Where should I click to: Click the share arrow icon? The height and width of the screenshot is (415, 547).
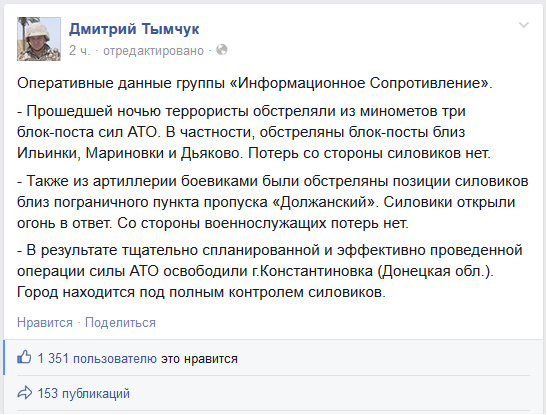pos(24,393)
